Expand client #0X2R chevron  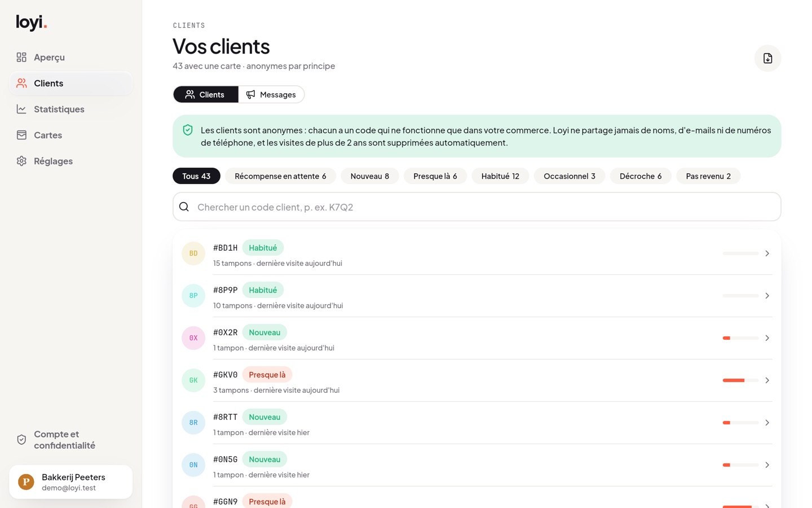(767, 338)
